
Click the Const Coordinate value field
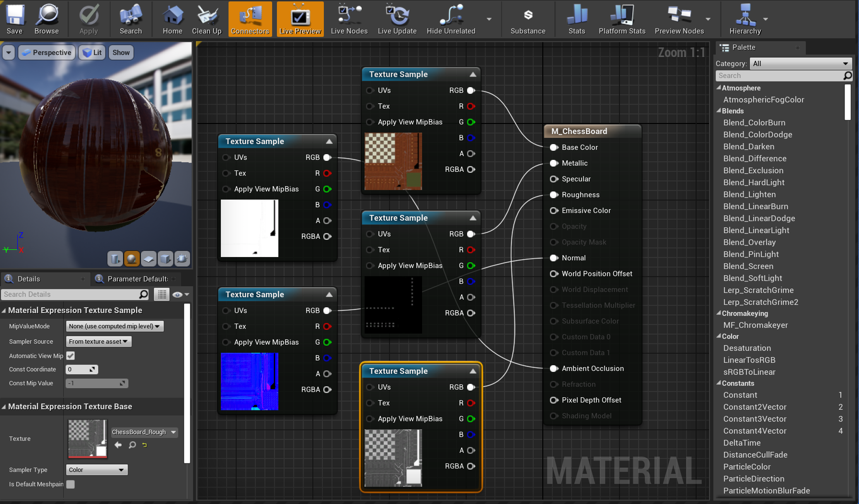click(82, 370)
